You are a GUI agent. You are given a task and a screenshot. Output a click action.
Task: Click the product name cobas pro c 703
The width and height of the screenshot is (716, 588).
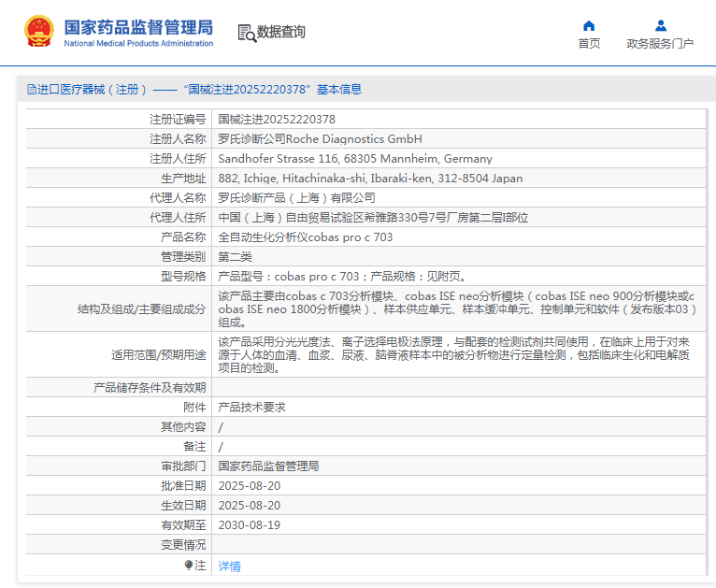coord(305,237)
